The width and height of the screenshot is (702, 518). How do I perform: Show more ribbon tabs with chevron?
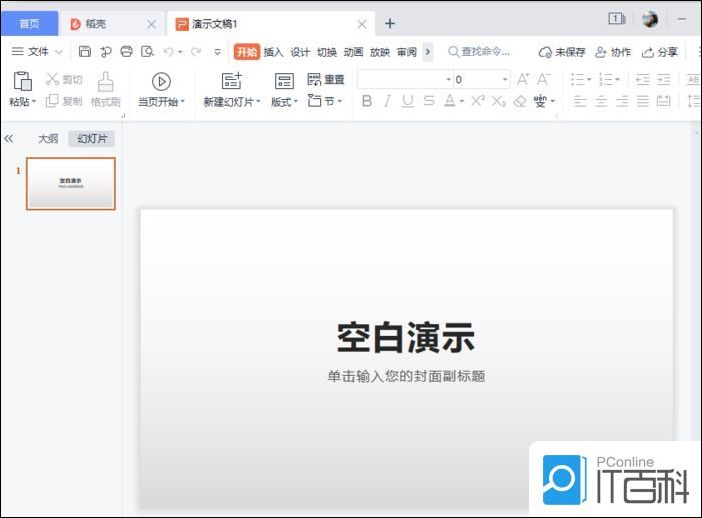click(428, 52)
